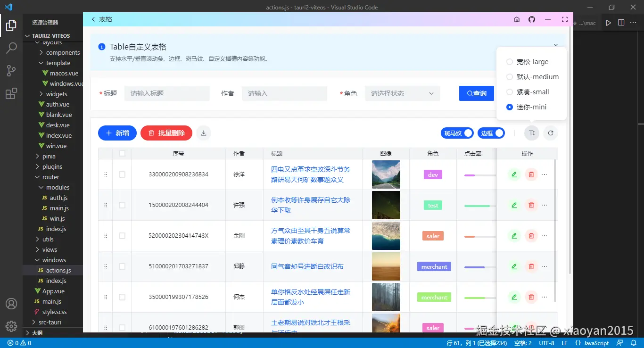The width and height of the screenshot is (644, 348).
Task: Open more actions for 余刚 row
Action: (545, 236)
